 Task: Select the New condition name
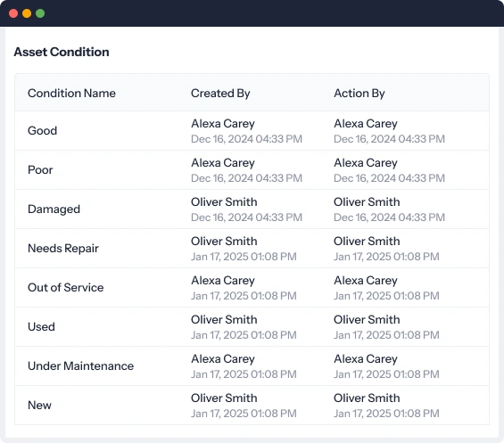click(x=39, y=405)
